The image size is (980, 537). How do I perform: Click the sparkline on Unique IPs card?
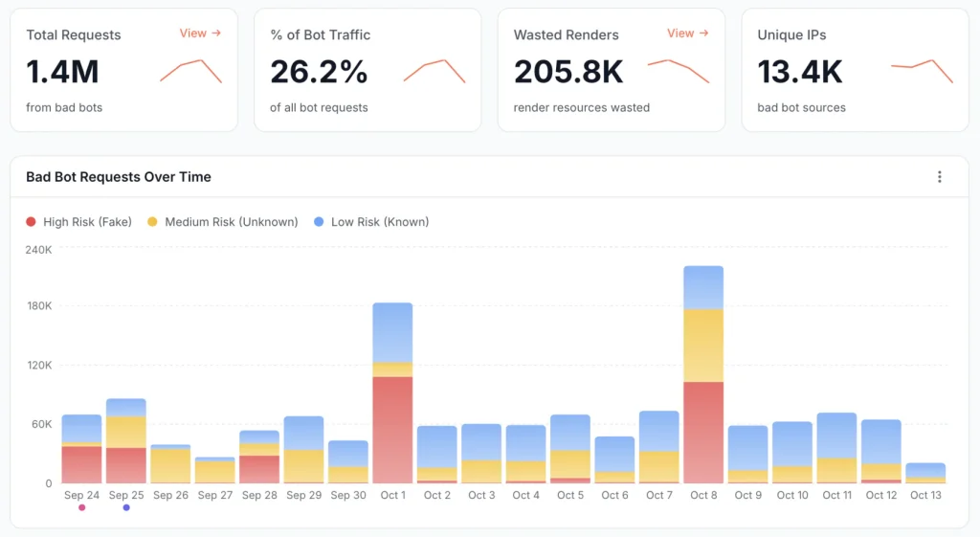point(922,71)
